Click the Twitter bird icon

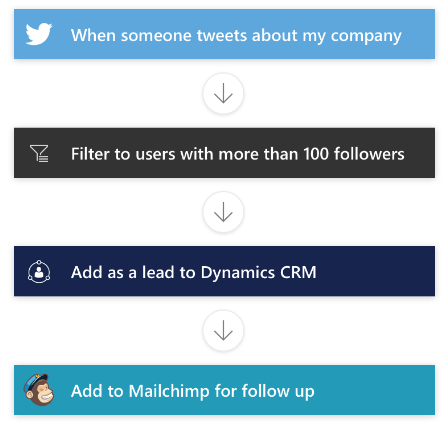(x=39, y=34)
